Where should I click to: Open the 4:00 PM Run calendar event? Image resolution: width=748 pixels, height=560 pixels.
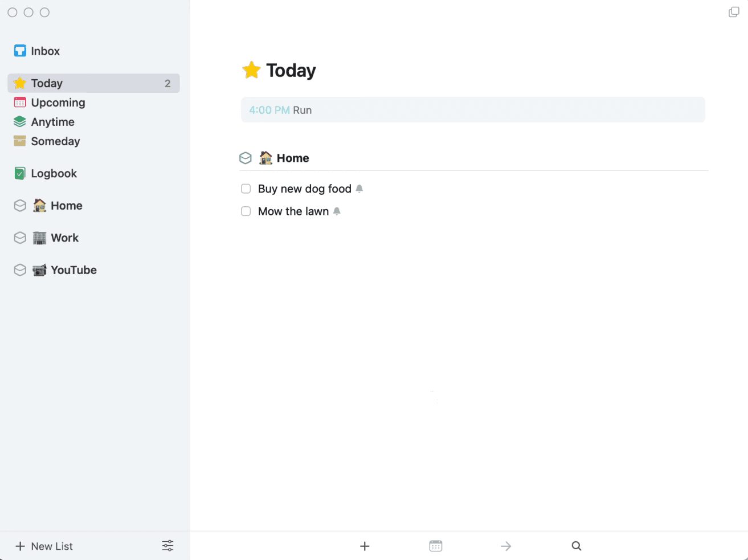(472, 110)
